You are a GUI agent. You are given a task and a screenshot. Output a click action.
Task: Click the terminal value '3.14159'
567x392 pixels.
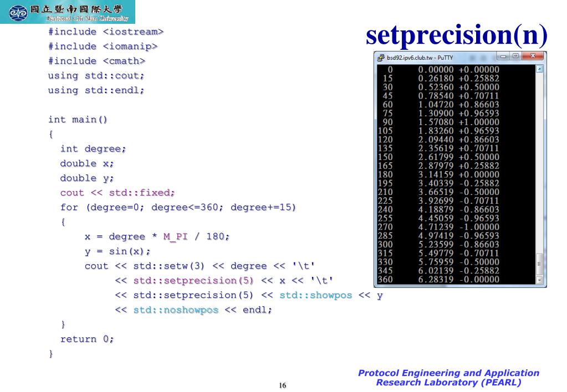tap(436, 174)
